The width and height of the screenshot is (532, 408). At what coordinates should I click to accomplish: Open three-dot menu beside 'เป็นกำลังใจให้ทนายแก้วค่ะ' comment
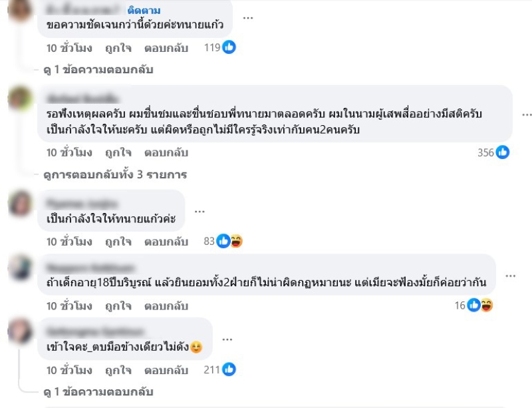[x=199, y=211]
